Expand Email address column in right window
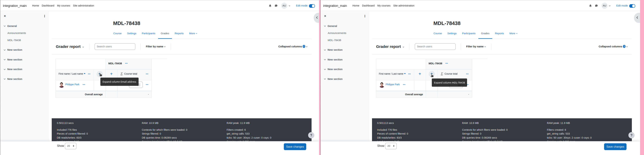Viewport: 644px width, 155px height. pyautogui.click(x=420, y=74)
